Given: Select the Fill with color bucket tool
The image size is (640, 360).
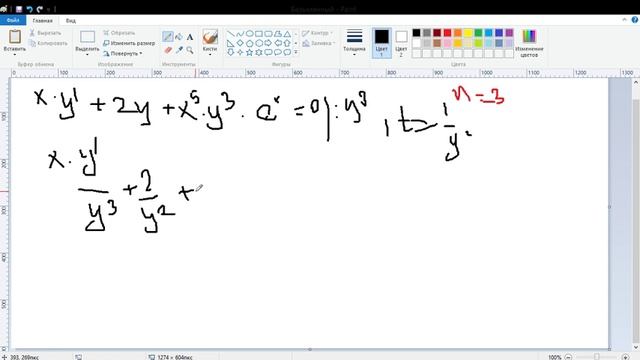Looking at the screenshot, I should click(x=179, y=37).
